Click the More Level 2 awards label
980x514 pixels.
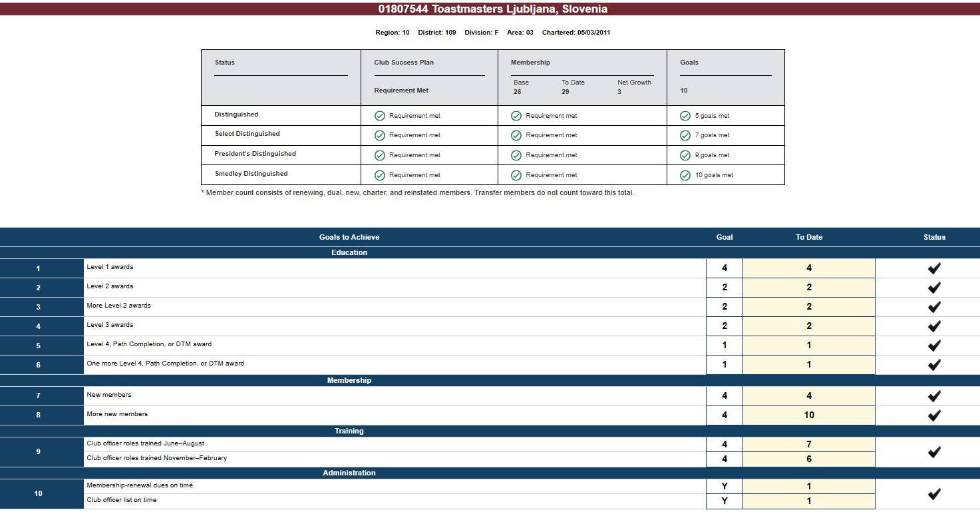[118, 306]
